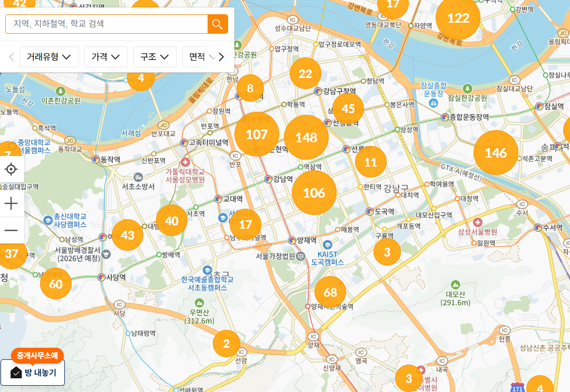
Task: Click the 고속터미널역 station icon
Action: (184, 143)
